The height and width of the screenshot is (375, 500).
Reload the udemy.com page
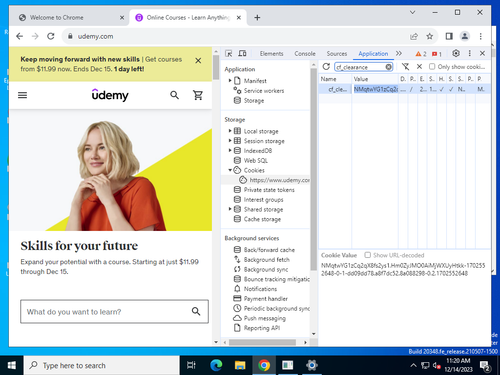tap(51, 36)
